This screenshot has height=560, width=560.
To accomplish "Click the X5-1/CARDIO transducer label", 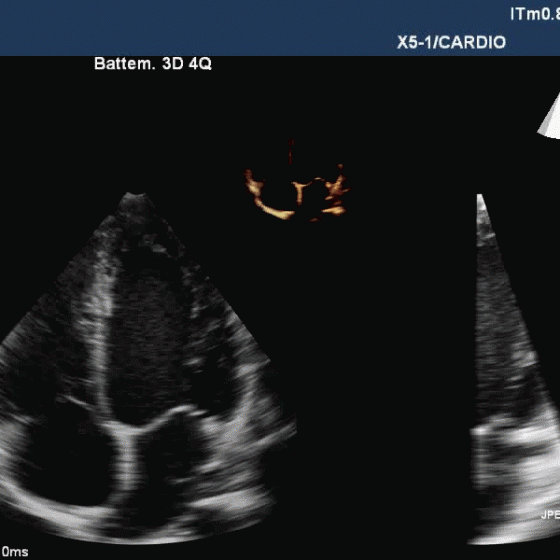I will (x=451, y=42).
